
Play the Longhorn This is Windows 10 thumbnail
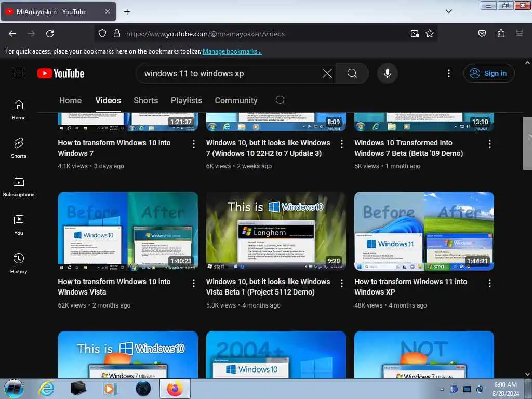[x=276, y=231]
